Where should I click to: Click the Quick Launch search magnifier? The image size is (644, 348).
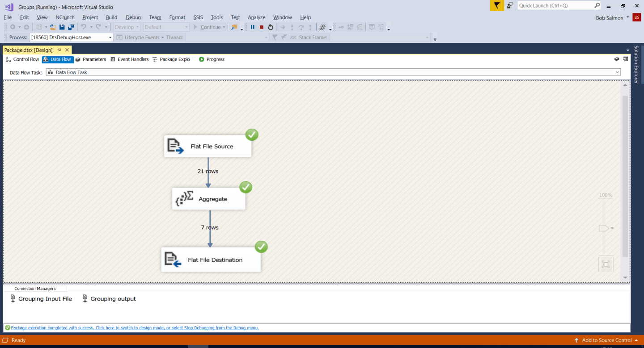pyautogui.click(x=597, y=5)
